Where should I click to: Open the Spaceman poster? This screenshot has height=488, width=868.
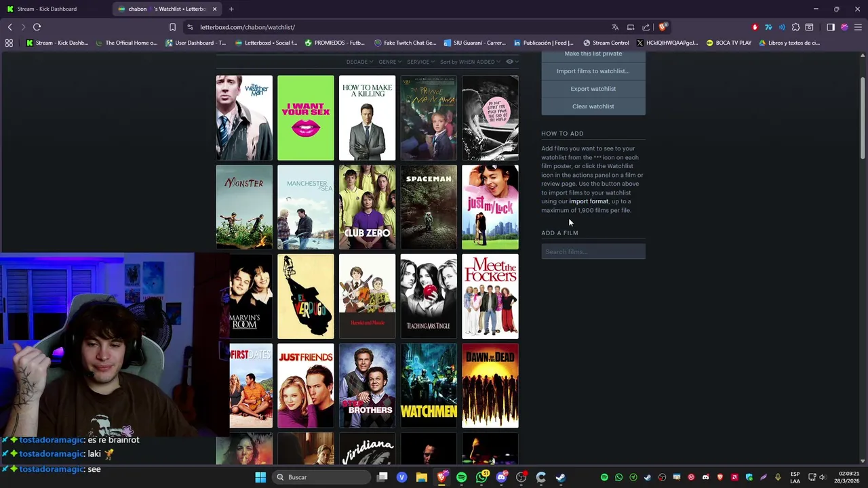[x=429, y=207]
